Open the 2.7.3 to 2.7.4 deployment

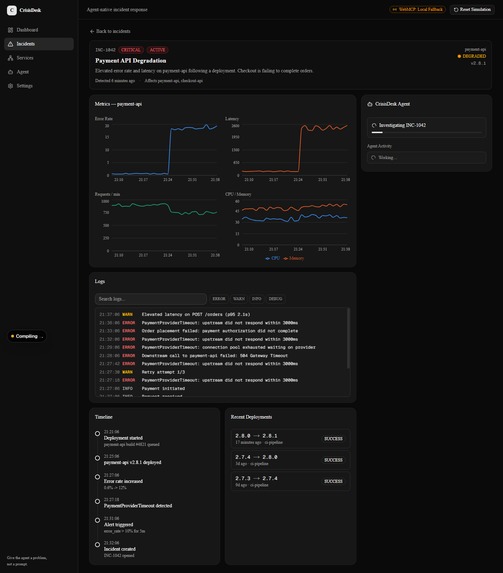(291, 481)
